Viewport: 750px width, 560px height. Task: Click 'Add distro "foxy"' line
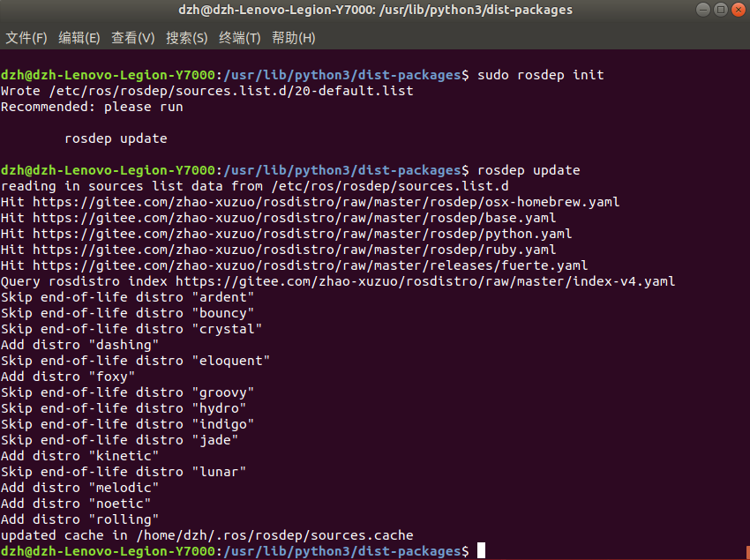click(68, 376)
